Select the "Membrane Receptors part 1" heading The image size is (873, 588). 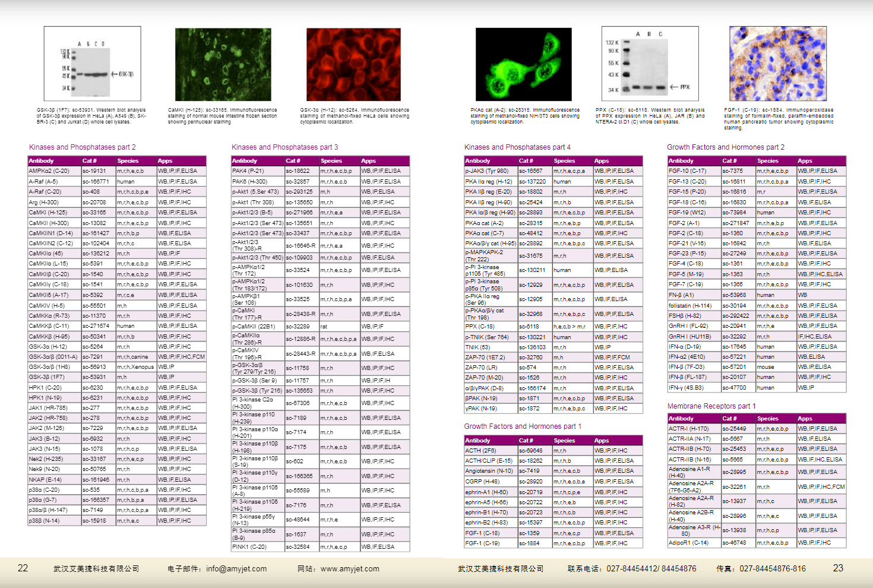[x=711, y=406]
